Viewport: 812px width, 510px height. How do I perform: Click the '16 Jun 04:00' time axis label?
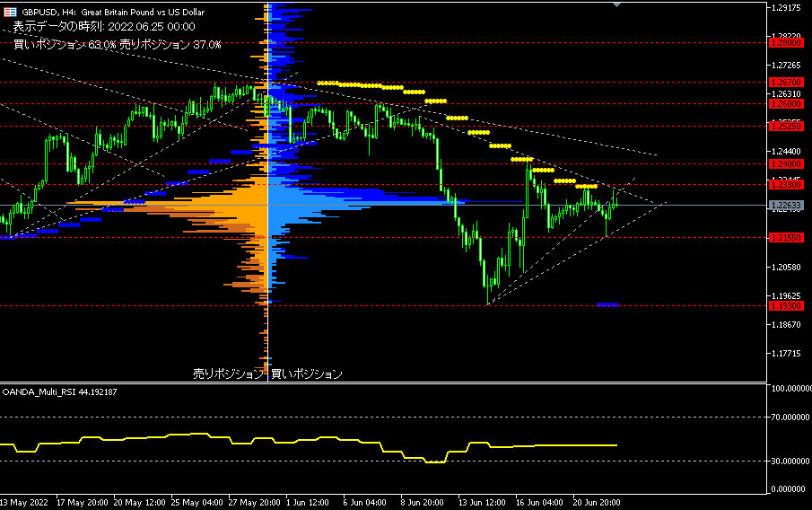click(539, 502)
